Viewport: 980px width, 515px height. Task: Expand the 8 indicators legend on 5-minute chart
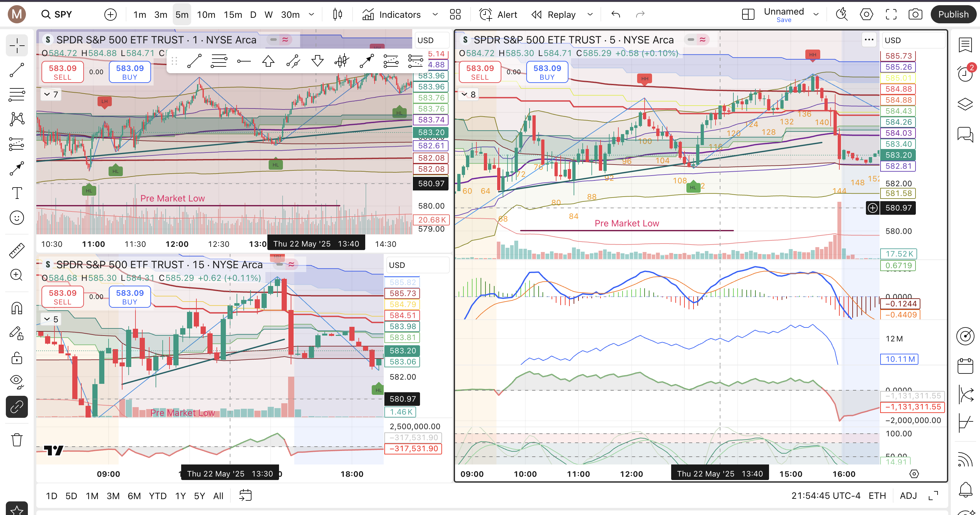[x=468, y=94]
